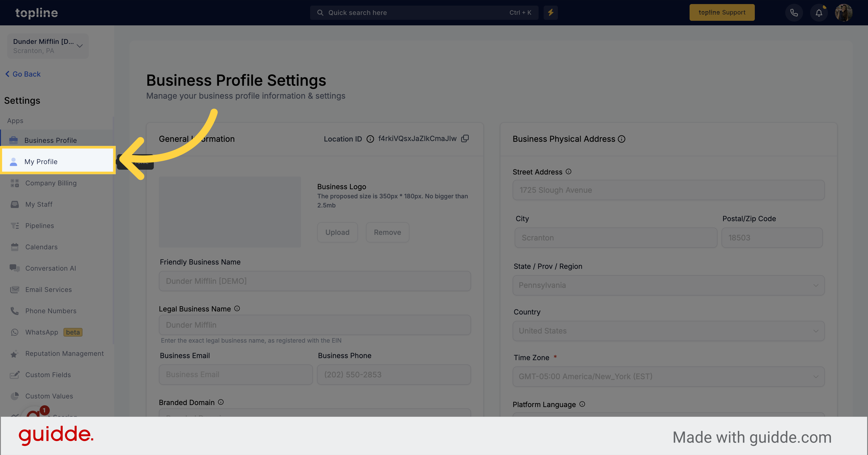Image resolution: width=868 pixels, height=455 pixels.
Task: Click the Company Billing icon
Action: coord(14,183)
